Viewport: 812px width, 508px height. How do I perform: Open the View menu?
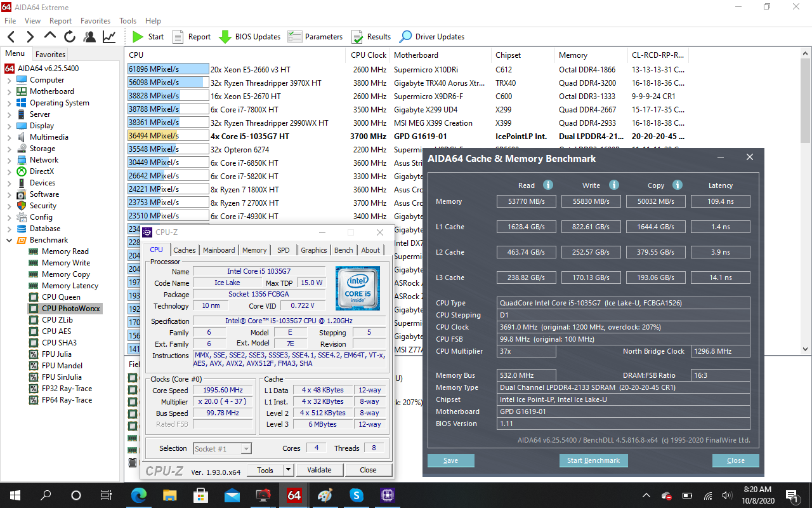[x=32, y=21]
